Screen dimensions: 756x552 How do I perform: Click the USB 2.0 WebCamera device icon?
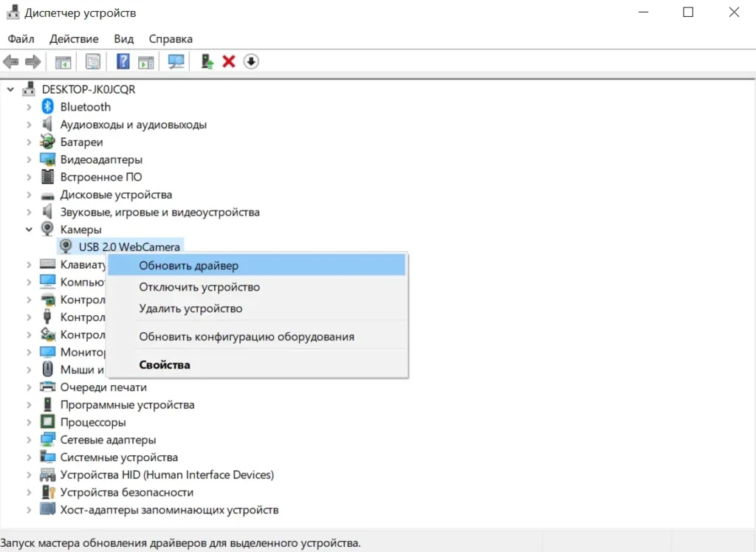point(66,246)
